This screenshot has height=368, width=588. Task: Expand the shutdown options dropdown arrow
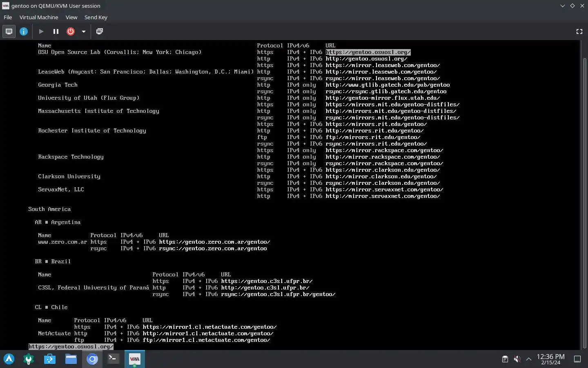pyautogui.click(x=84, y=31)
